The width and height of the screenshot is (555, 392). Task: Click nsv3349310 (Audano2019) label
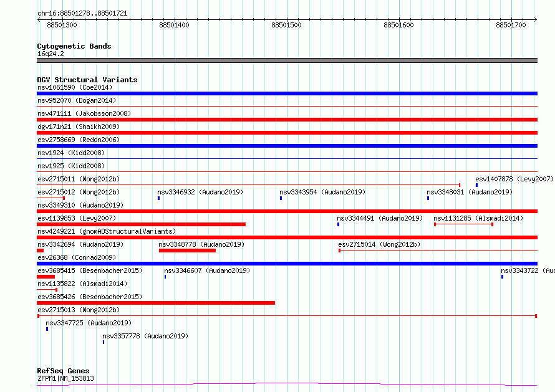tap(80, 205)
